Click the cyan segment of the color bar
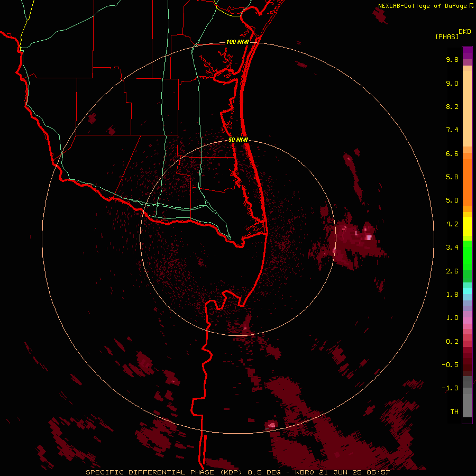The height and width of the screenshot is (476, 476). pos(467,291)
